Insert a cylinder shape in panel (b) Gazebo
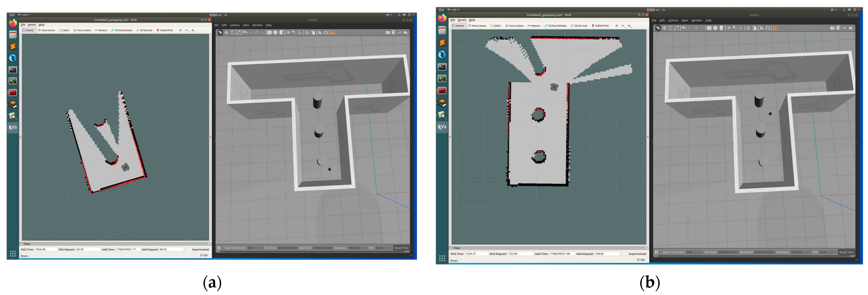The width and height of the screenshot is (868, 295). coord(721,28)
